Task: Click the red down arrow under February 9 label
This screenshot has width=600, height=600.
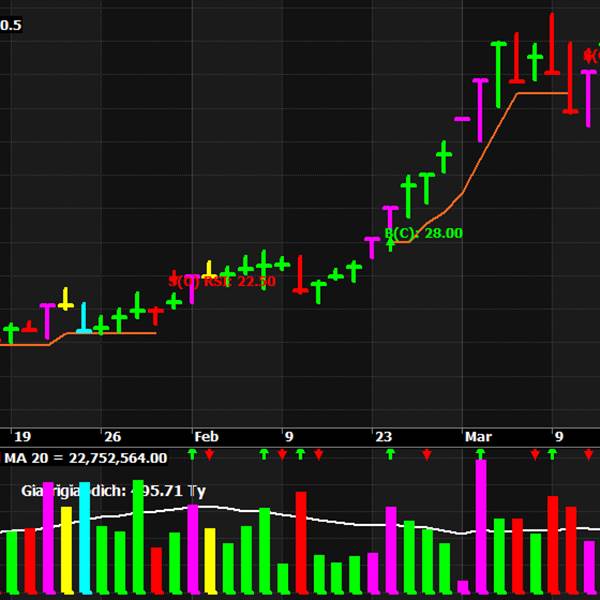Action: point(282,455)
